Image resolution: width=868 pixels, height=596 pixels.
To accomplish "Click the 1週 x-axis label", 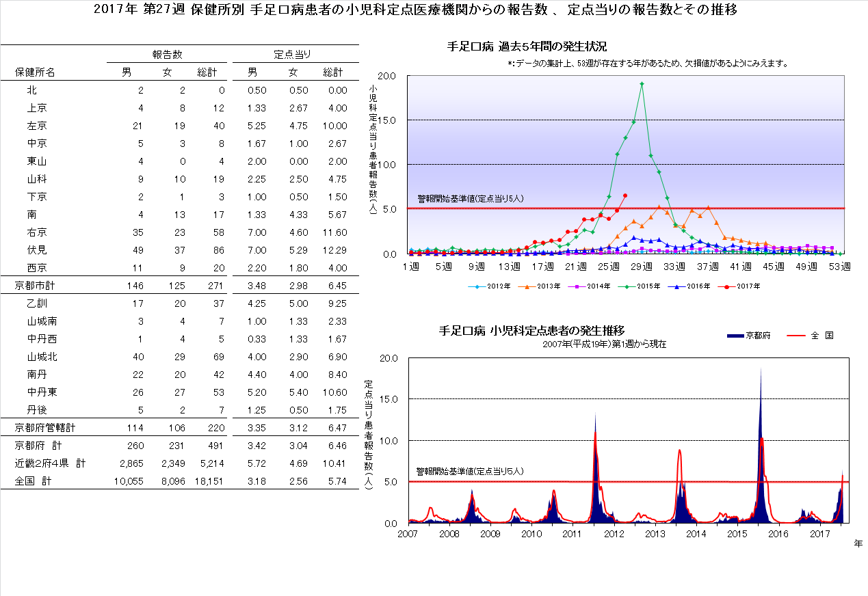I will 411,266.
